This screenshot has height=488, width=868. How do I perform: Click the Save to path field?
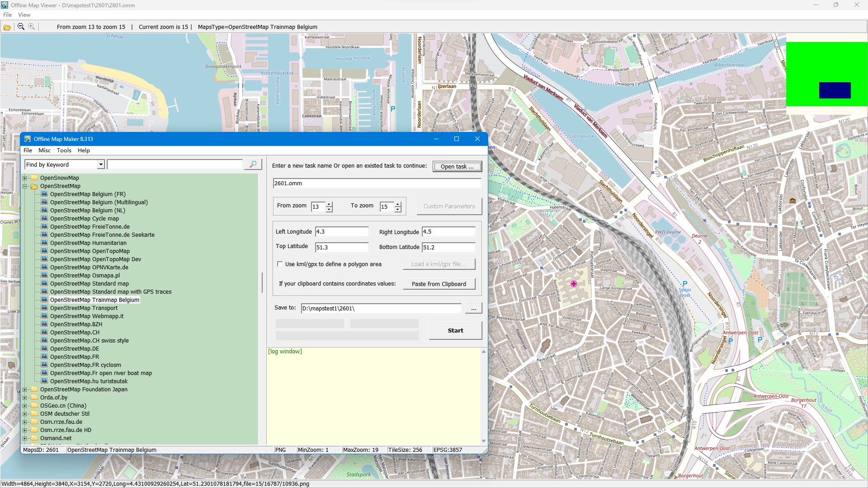point(381,309)
